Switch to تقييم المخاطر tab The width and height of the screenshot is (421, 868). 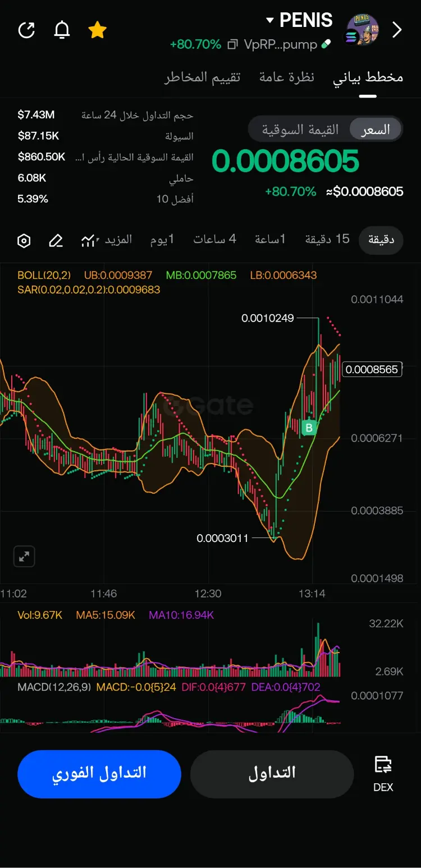click(x=202, y=77)
